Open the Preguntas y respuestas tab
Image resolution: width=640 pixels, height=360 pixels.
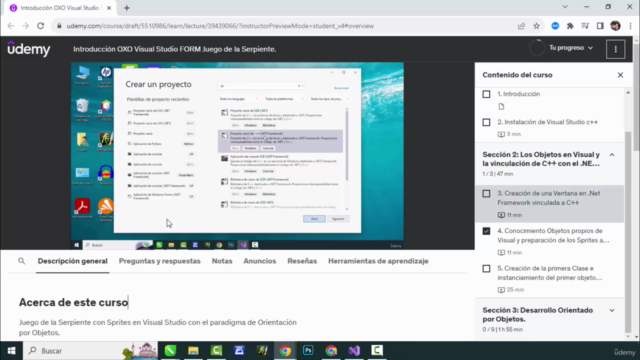(160, 261)
